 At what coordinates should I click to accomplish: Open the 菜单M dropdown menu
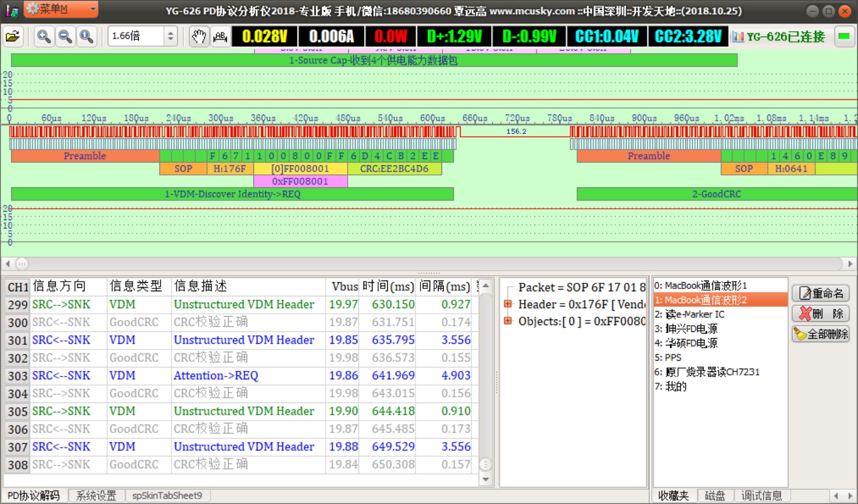[x=60, y=9]
